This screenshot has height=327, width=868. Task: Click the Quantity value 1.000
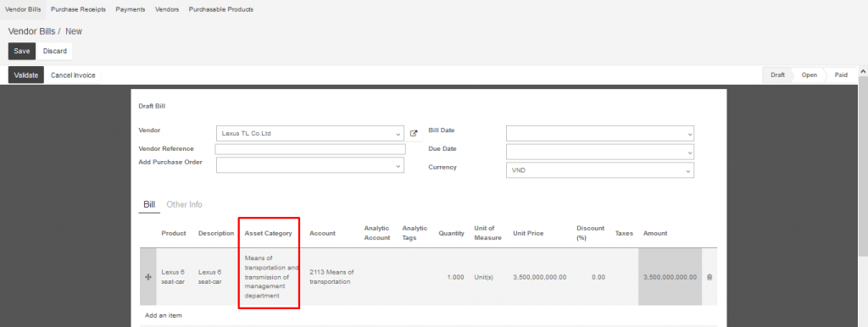click(455, 277)
